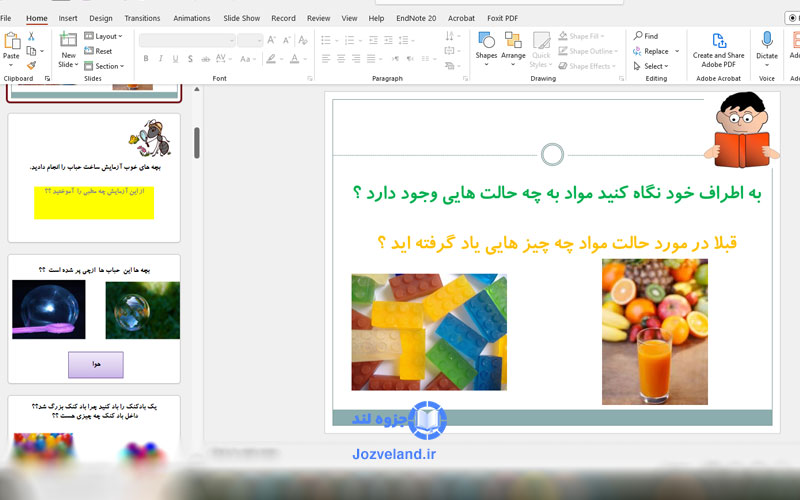This screenshot has width=800, height=500.
Task: Increase list indent level
Action: (388, 40)
